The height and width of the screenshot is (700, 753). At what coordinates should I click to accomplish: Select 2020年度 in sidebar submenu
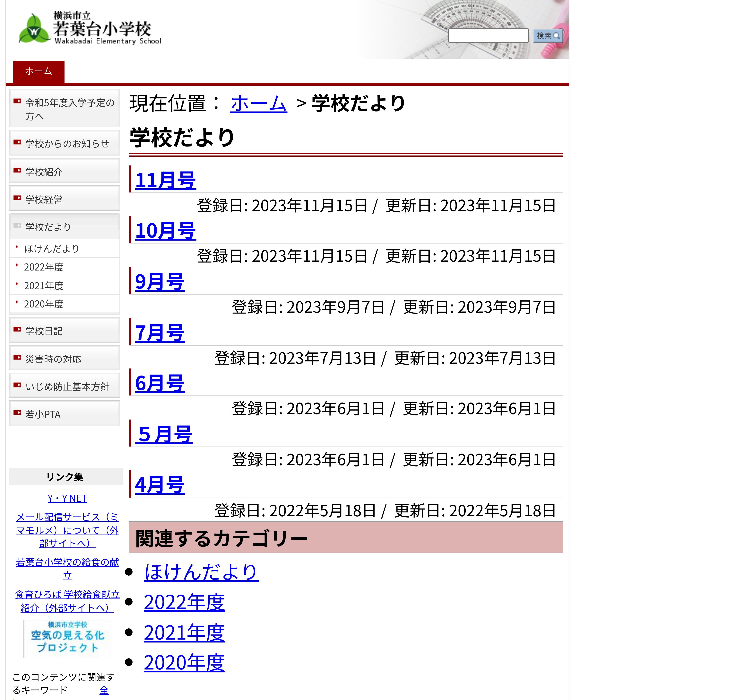tap(44, 304)
